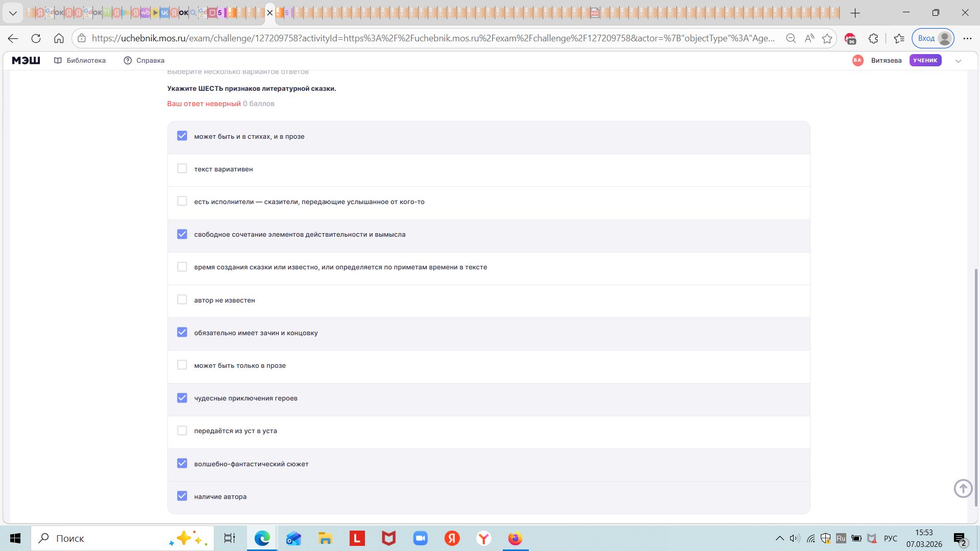Activate the read aloud icon

pos(809,38)
